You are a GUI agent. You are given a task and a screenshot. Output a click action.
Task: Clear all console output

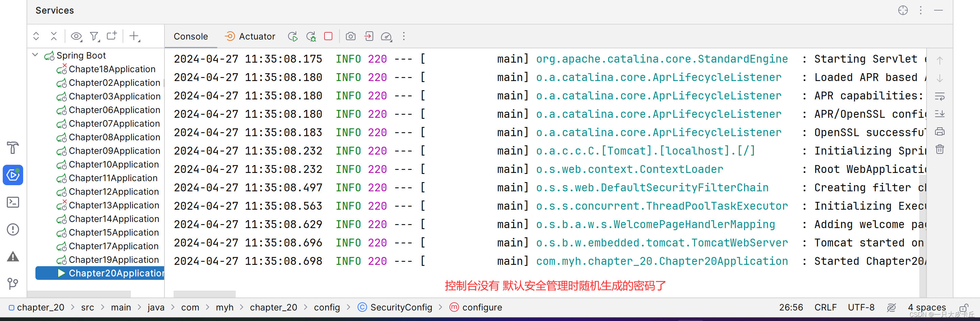pos(940,149)
